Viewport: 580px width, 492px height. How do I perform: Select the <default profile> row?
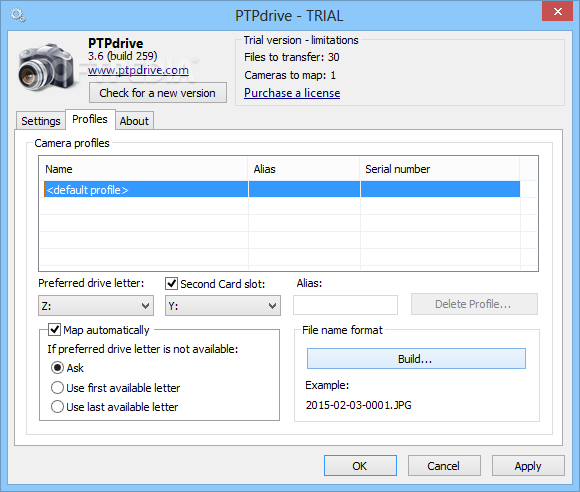[281, 190]
